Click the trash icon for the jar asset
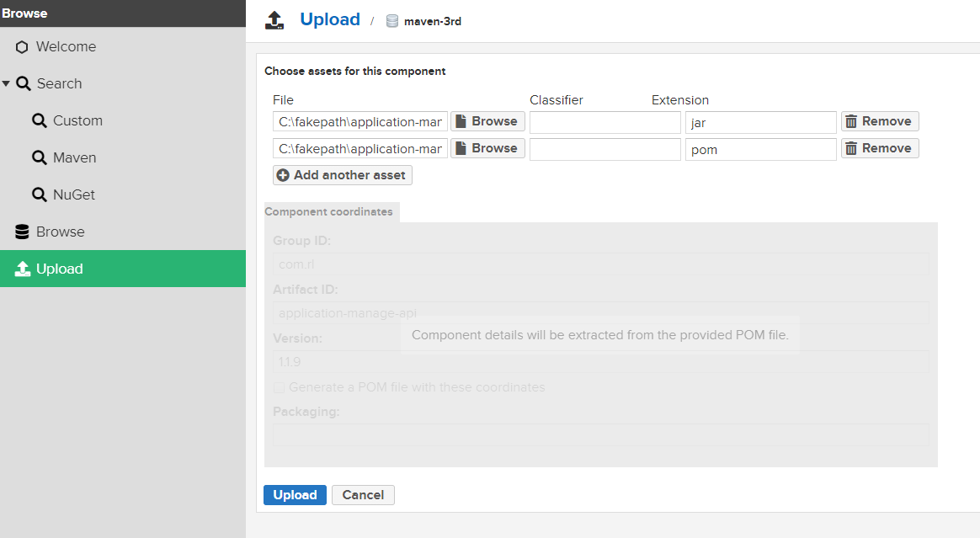Image resolution: width=980 pixels, height=538 pixels. pos(851,121)
